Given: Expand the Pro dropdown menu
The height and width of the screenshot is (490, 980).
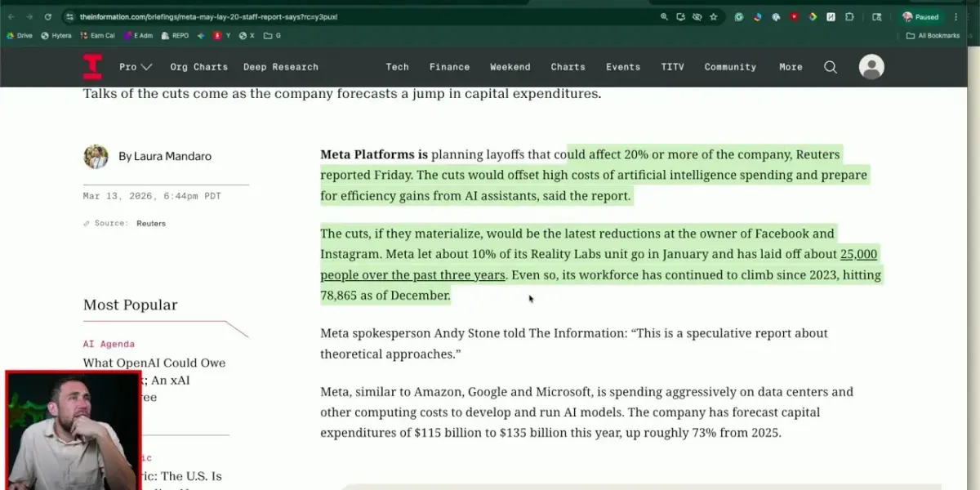Looking at the screenshot, I should coord(136,67).
